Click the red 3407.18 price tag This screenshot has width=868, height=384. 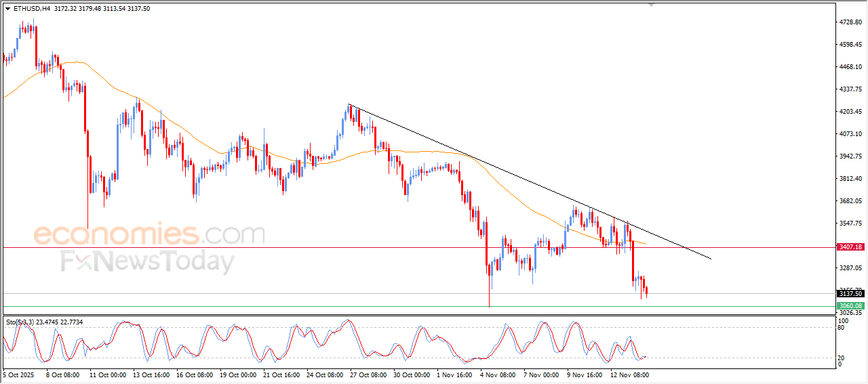coord(851,247)
